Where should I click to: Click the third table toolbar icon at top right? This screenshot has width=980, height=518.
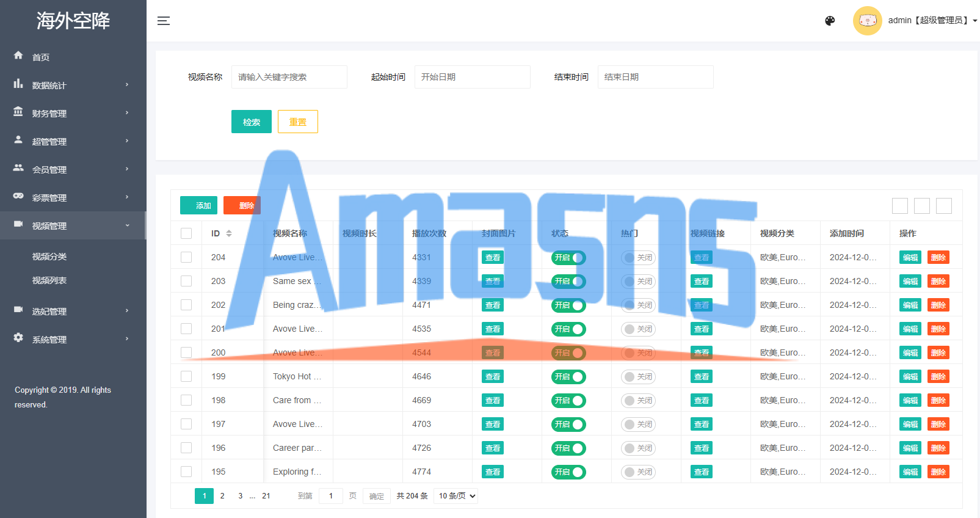(x=944, y=206)
